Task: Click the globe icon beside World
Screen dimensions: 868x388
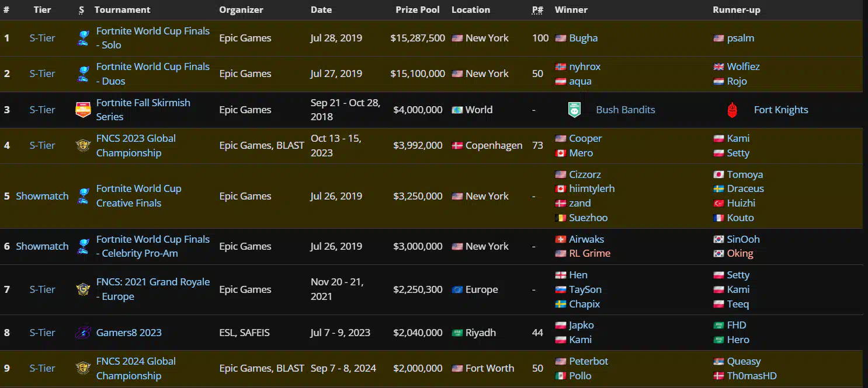Action: click(457, 110)
